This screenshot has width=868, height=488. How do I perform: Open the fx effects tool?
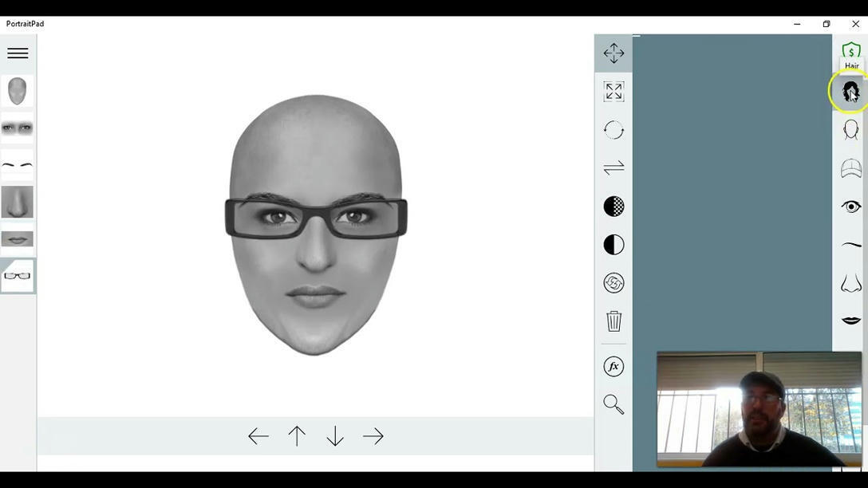pyautogui.click(x=614, y=366)
